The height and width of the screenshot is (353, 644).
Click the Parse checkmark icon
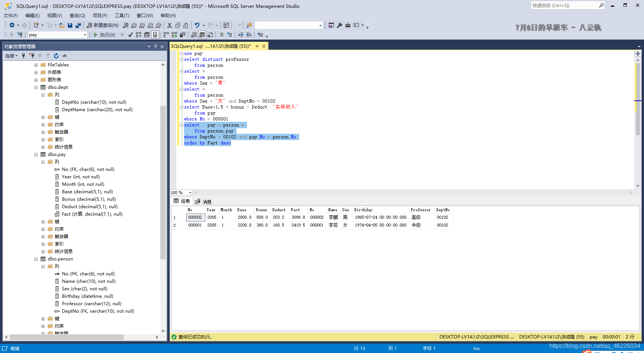tap(130, 35)
